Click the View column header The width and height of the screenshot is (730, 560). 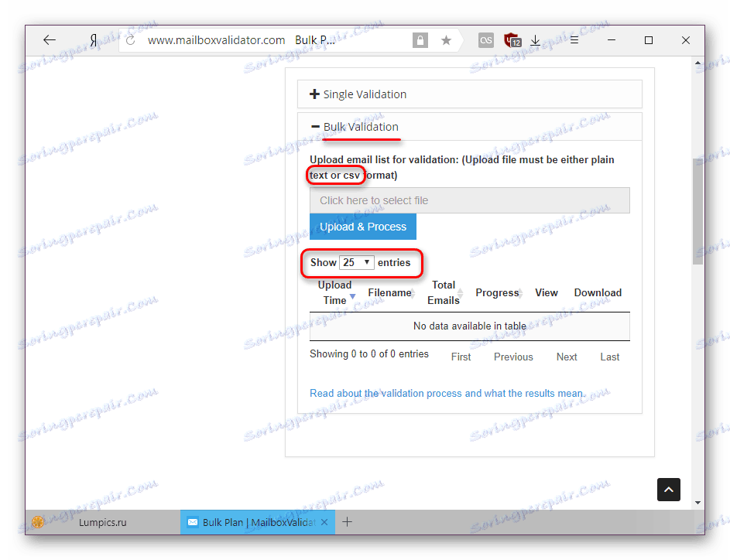pos(546,292)
